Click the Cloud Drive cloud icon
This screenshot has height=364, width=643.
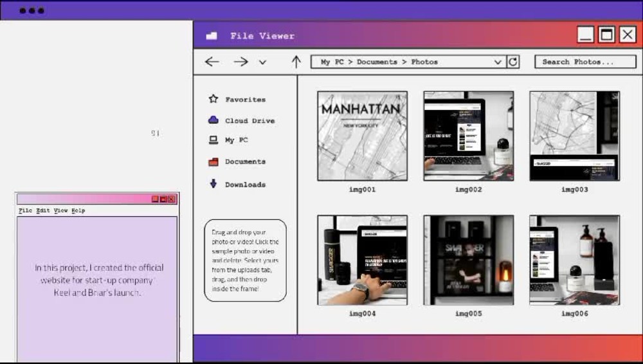(x=213, y=120)
